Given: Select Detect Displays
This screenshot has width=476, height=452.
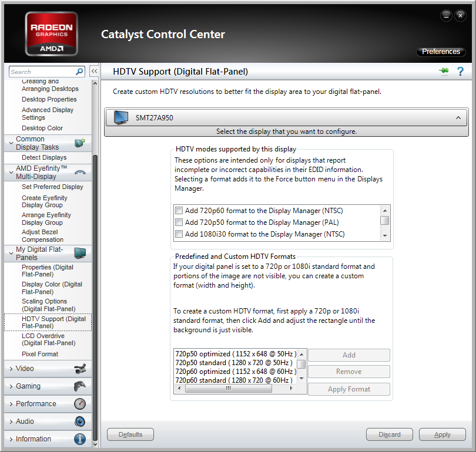Looking at the screenshot, I should [44, 158].
